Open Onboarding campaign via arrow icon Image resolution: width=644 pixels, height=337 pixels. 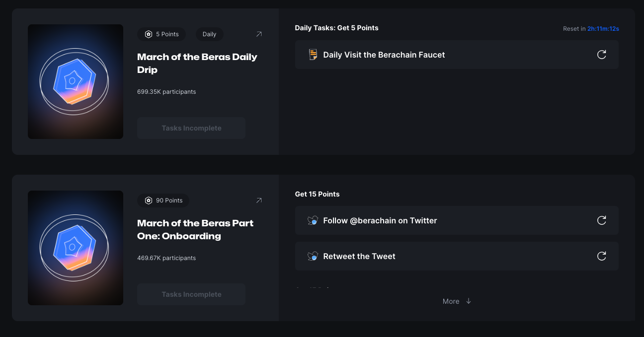click(x=259, y=201)
